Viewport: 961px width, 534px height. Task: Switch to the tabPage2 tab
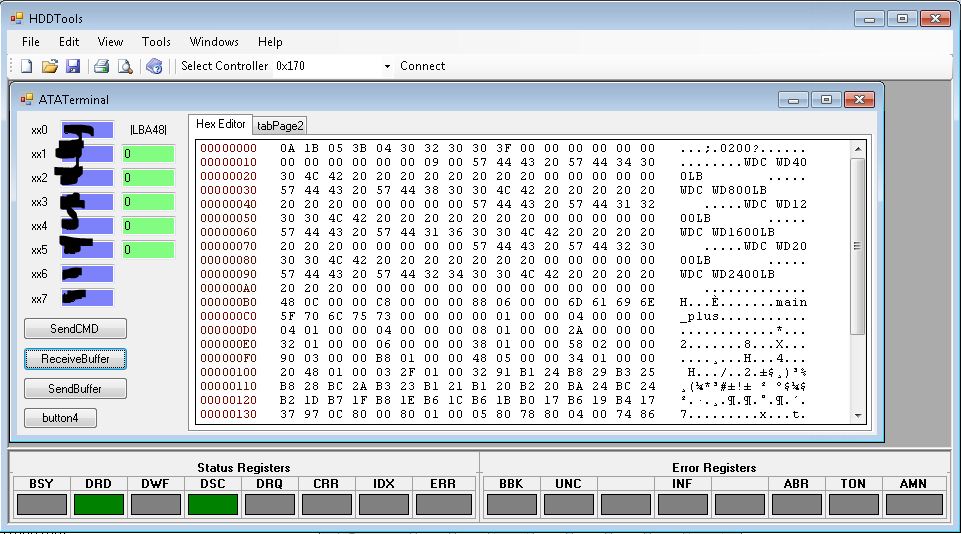point(280,126)
